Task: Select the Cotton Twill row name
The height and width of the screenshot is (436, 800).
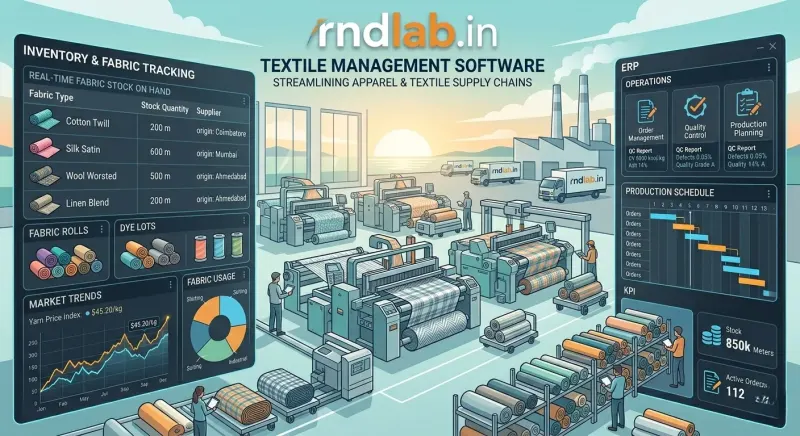Action: (87, 122)
